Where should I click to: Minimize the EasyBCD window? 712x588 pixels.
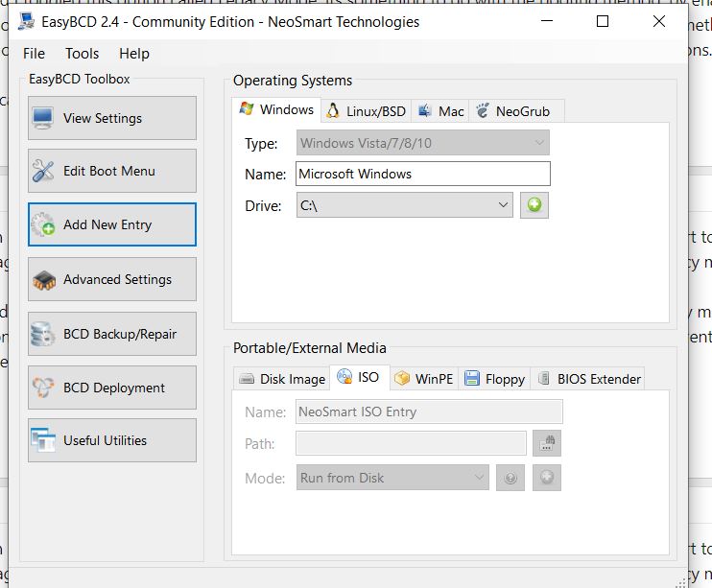pos(547,21)
